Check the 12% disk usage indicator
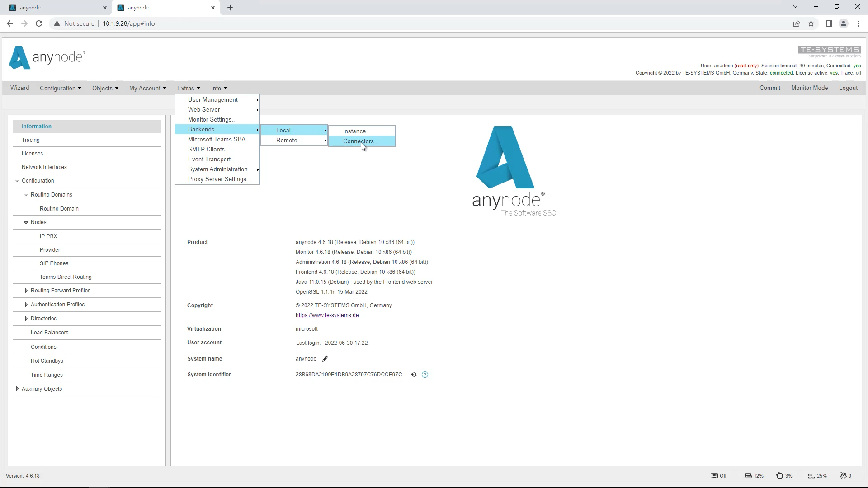The image size is (868, 488). 754,476
